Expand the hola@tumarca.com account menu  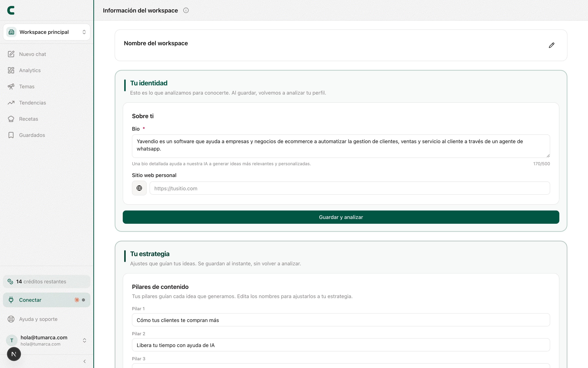click(x=47, y=340)
